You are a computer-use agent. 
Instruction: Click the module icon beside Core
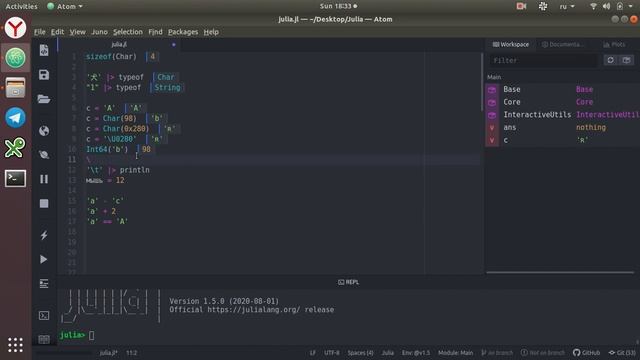pos(492,102)
